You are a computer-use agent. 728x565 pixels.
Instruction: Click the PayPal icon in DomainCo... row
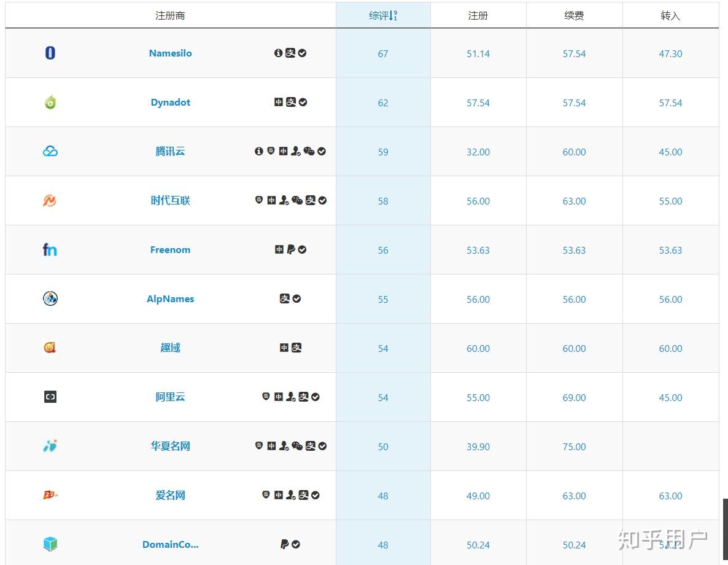point(284,544)
